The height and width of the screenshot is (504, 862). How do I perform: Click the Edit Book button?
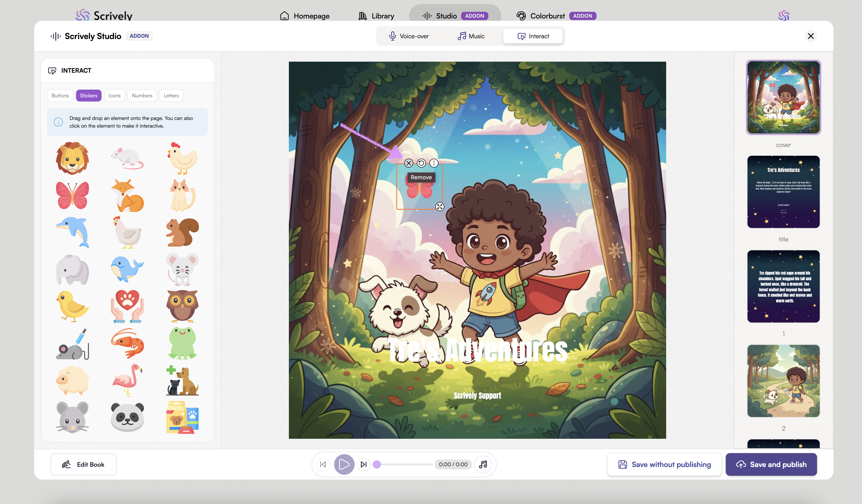[84, 464]
